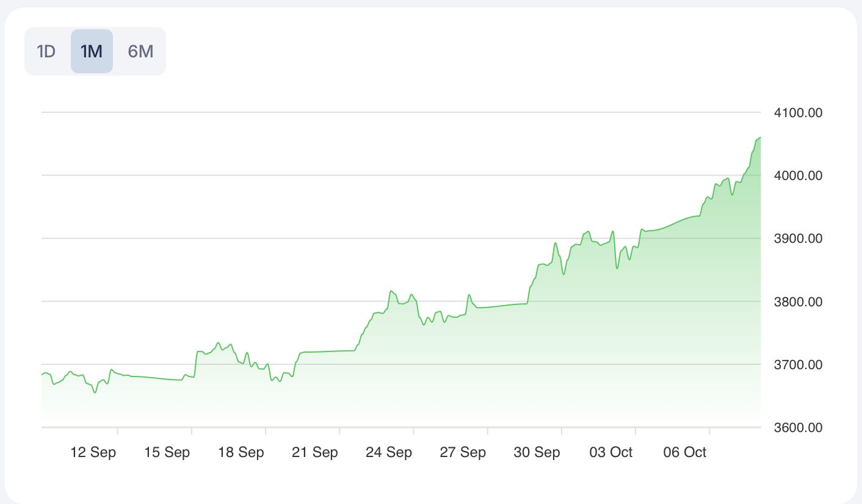Image resolution: width=862 pixels, height=504 pixels.
Task: Click the 21 Sep date label
Action: tap(315, 452)
